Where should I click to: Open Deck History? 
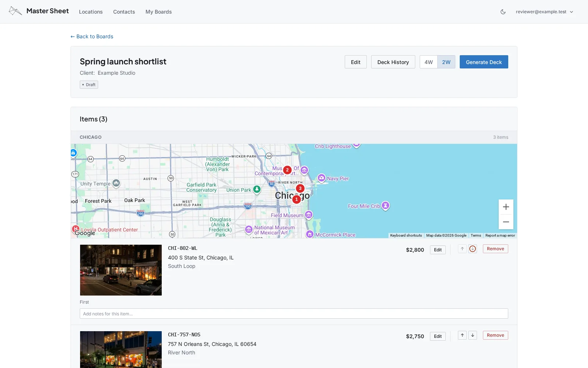393,62
